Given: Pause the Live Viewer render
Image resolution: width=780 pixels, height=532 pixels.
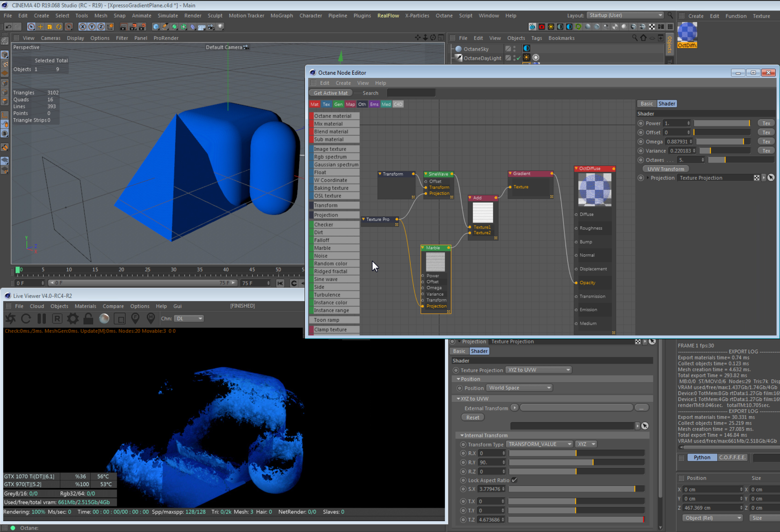Looking at the screenshot, I should [x=42, y=318].
